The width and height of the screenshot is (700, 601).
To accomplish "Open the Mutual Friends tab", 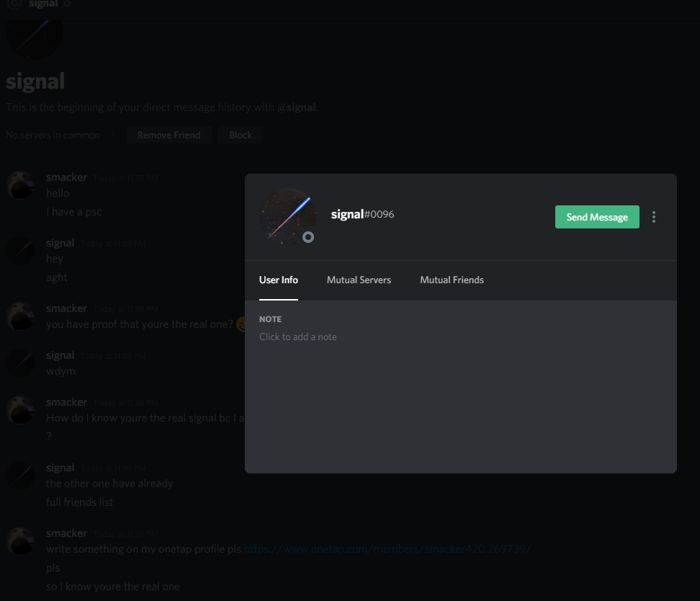I will coord(452,280).
